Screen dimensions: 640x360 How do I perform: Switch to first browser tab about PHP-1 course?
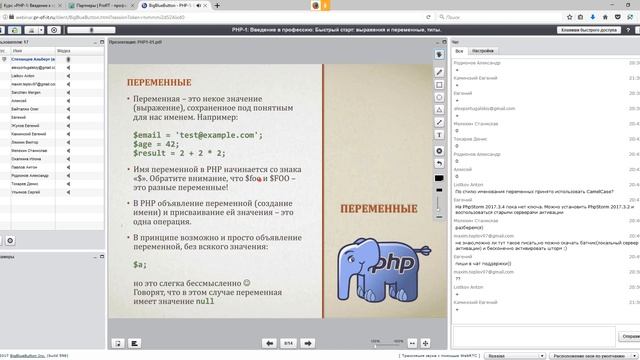coord(31,6)
